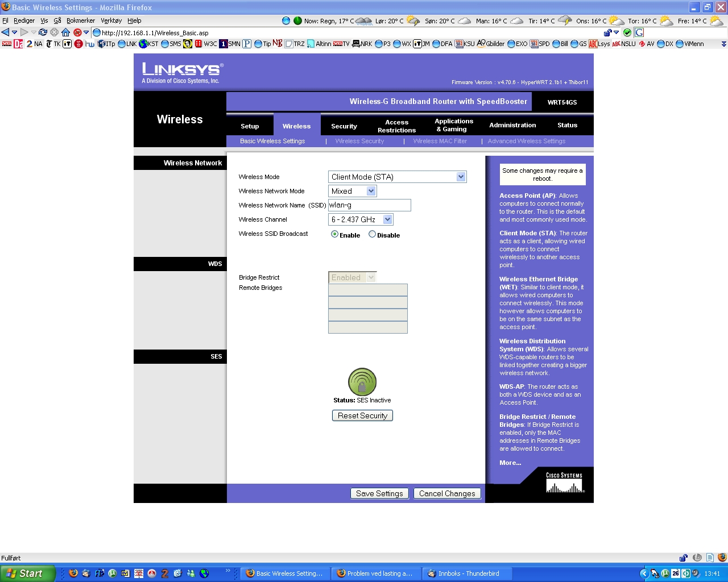Click the Home icon in the navigation toolbar
The width and height of the screenshot is (728, 582).
coord(65,32)
